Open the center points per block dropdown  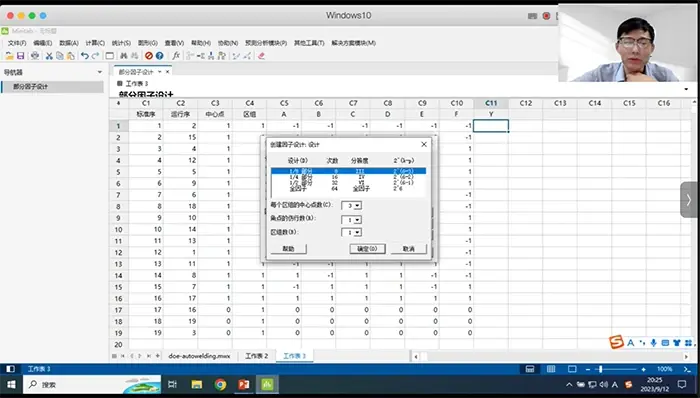(x=358, y=206)
